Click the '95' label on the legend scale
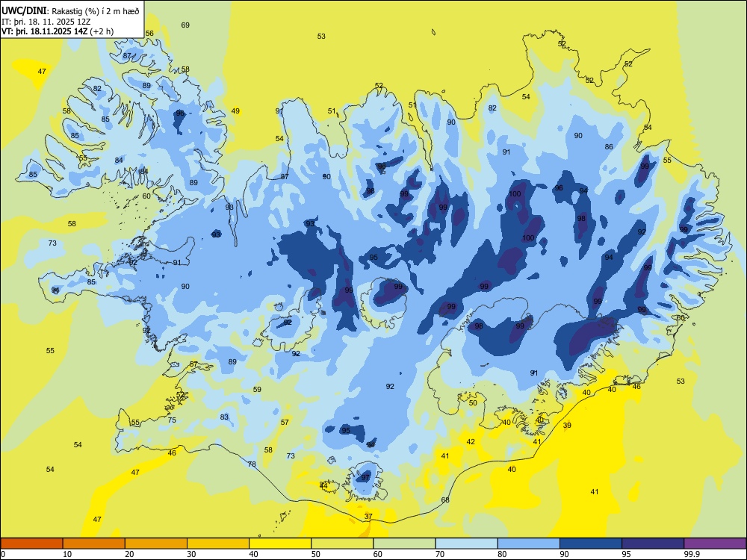This screenshot has height=560, width=747. pyautogui.click(x=626, y=554)
